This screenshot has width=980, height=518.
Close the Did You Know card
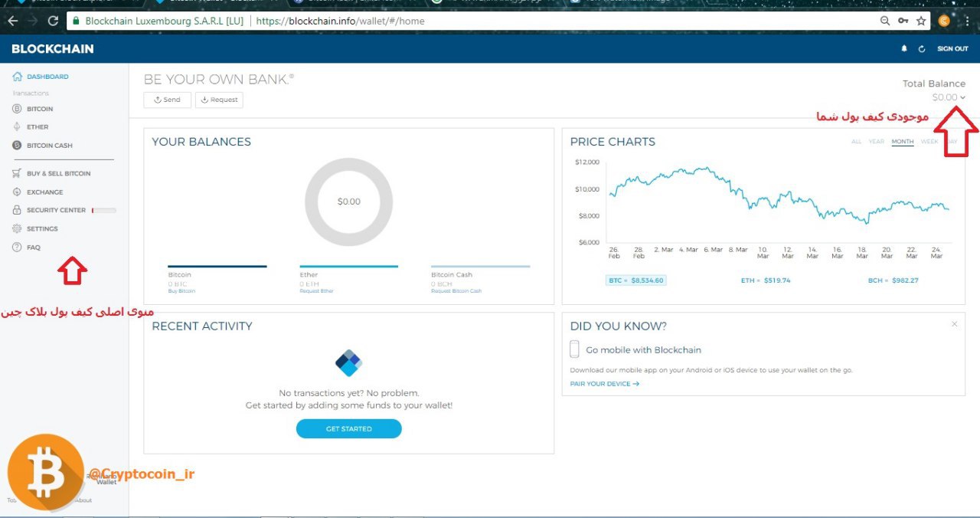click(954, 324)
